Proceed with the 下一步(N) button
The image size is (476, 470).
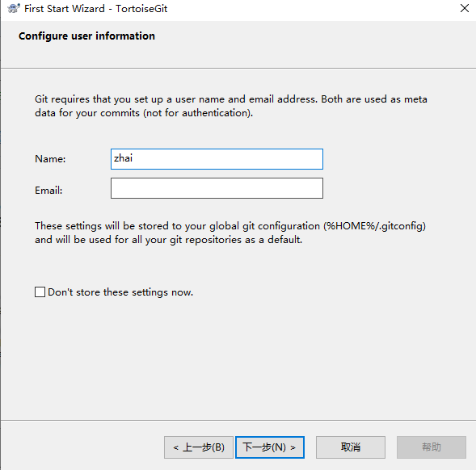coord(270,447)
